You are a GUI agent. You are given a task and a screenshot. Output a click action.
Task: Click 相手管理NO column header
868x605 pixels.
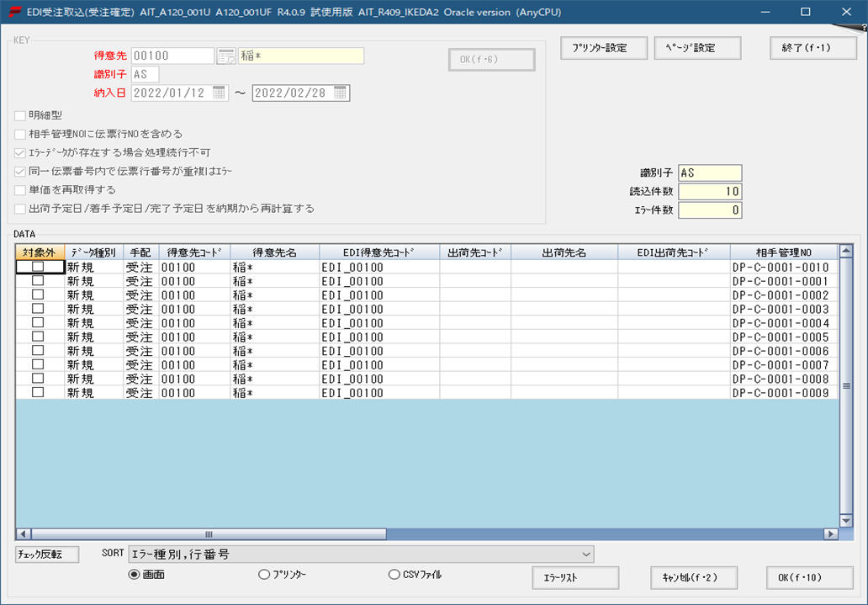tap(784, 252)
